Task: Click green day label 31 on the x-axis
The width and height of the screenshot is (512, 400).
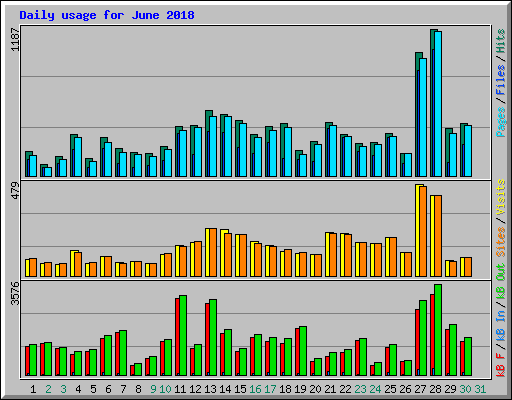Action: coord(480,389)
